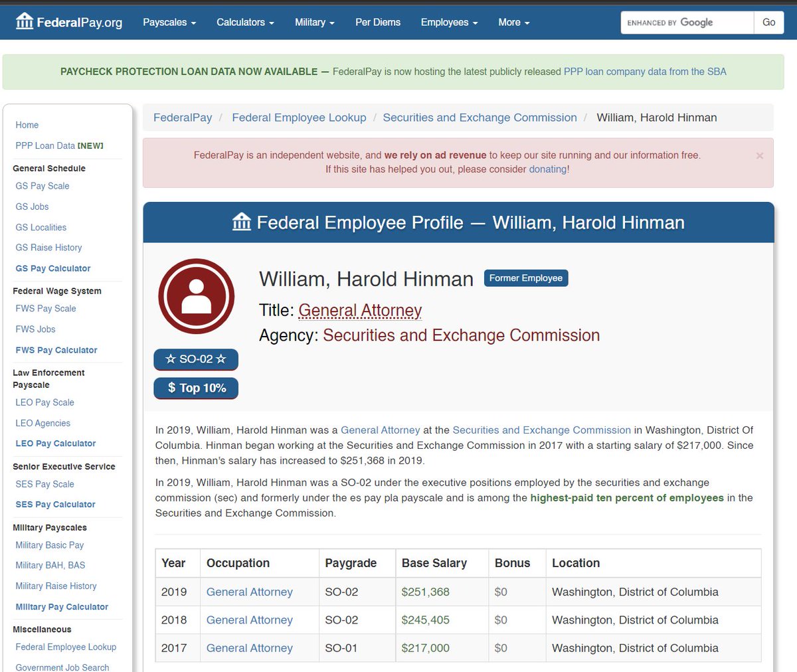The height and width of the screenshot is (672, 797).
Task: Click the Top 10% badge
Action: pos(196,388)
